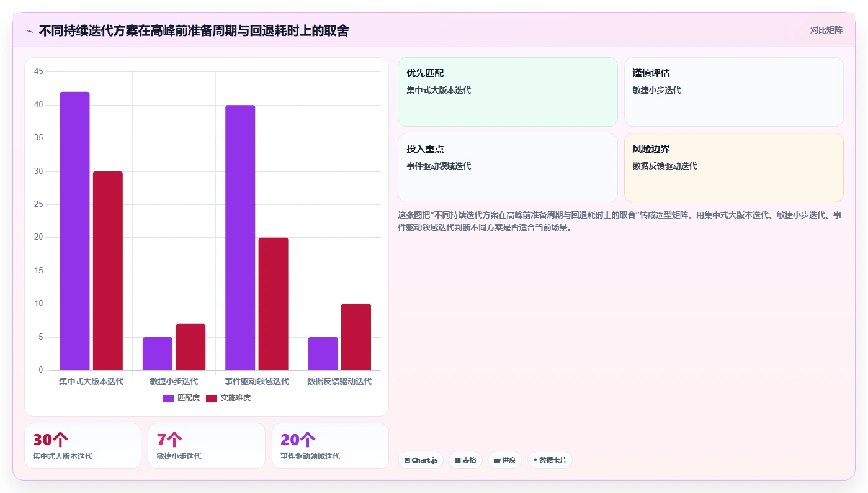
Task: Click the 7个 stat card
Action: coord(207,446)
